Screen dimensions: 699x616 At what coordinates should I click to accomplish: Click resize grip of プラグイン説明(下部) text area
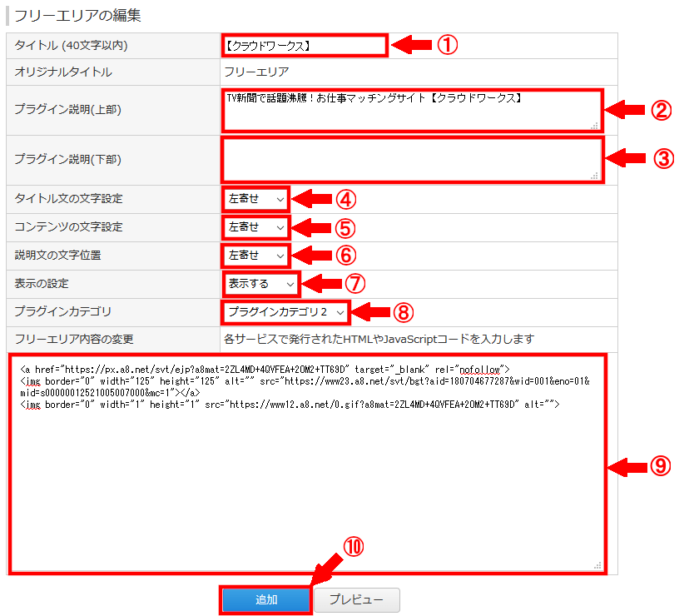tap(595, 176)
